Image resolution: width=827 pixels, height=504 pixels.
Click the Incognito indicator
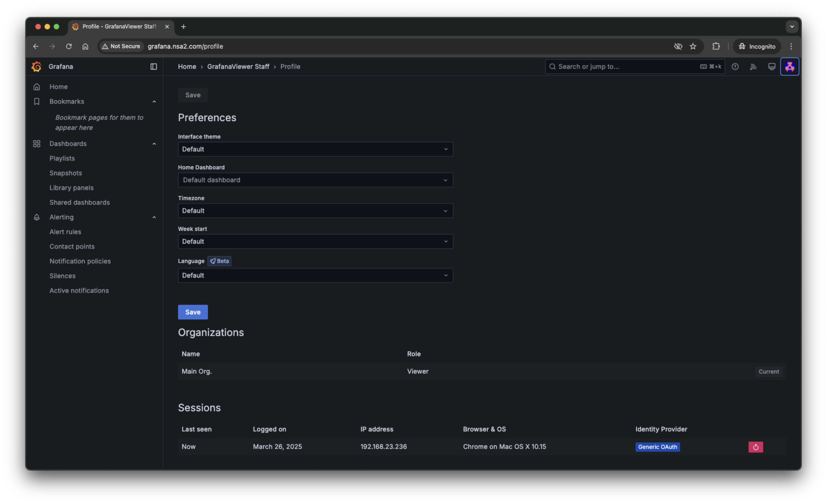pos(757,46)
